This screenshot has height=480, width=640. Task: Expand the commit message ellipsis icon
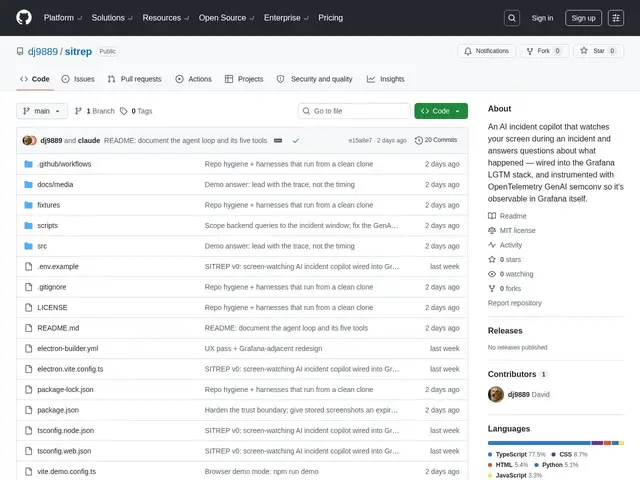coord(278,140)
